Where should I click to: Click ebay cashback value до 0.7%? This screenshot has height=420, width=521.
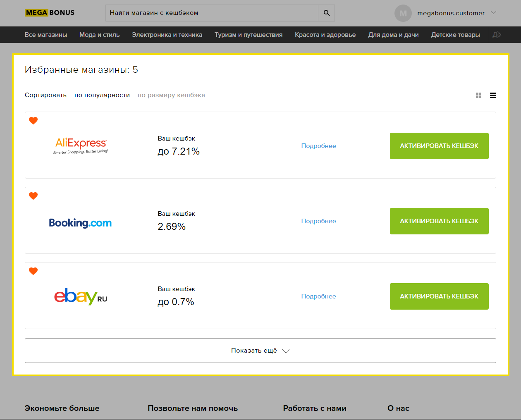(176, 302)
